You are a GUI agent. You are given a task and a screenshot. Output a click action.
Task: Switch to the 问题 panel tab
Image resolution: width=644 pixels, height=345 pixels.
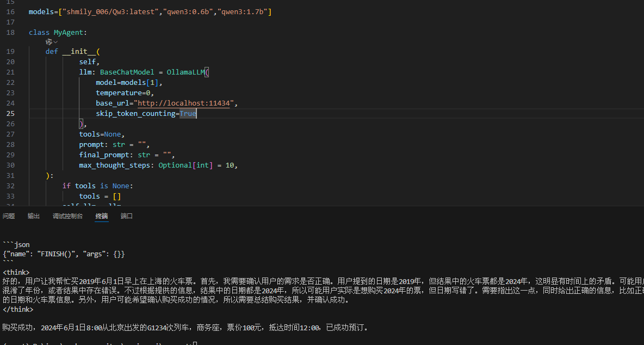pyautogui.click(x=9, y=216)
